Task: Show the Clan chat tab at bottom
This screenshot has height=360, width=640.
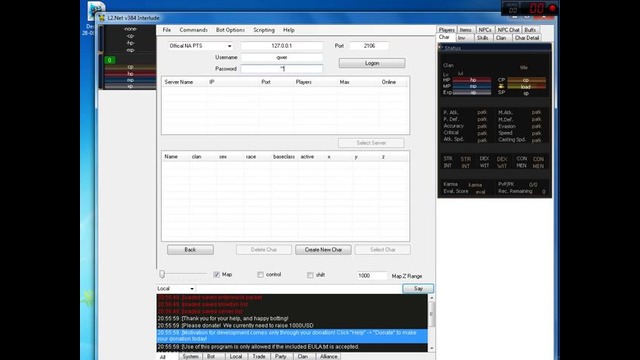Action: 303,357
